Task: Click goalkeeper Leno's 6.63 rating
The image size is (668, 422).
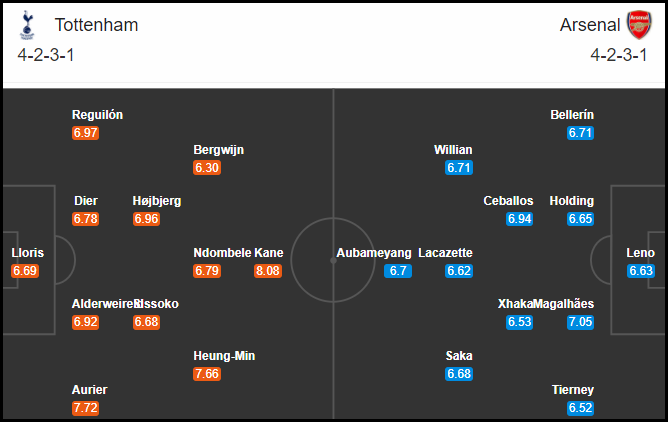Action: (x=641, y=271)
